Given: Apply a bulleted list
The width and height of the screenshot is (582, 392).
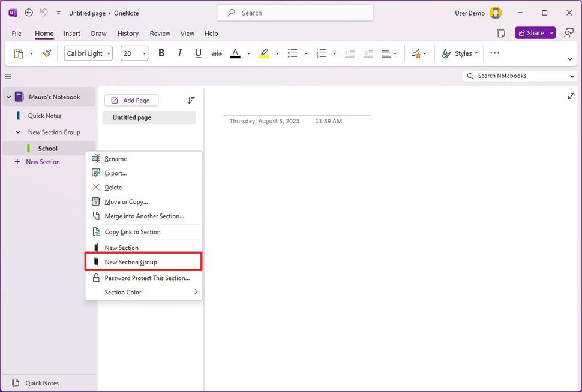Looking at the screenshot, I should pos(292,53).
